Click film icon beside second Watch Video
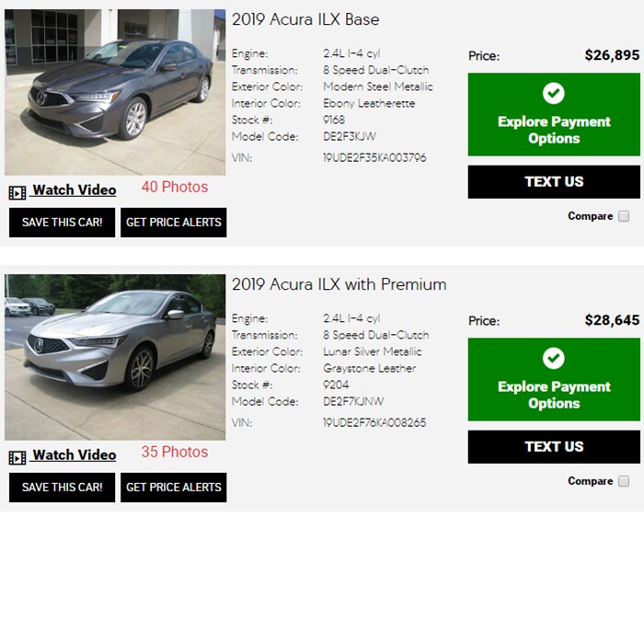The image size is (644, 644). coord(17,457)
